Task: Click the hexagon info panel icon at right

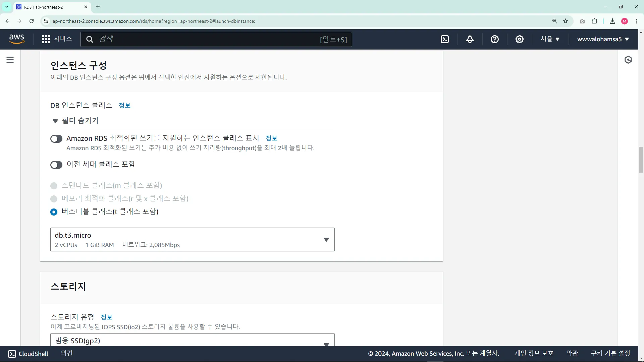Action: pos(628,60)
